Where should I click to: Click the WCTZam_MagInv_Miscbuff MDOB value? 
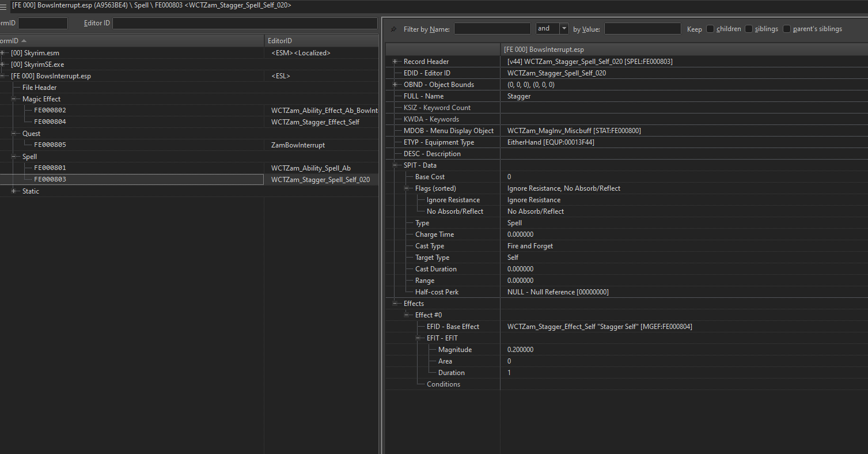574,131
